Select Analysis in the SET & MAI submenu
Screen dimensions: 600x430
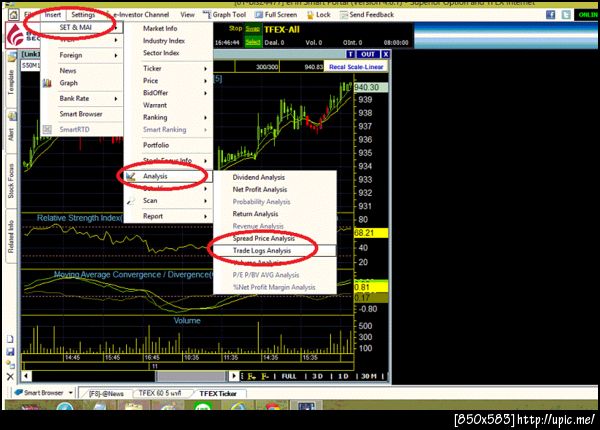(168, 176)
